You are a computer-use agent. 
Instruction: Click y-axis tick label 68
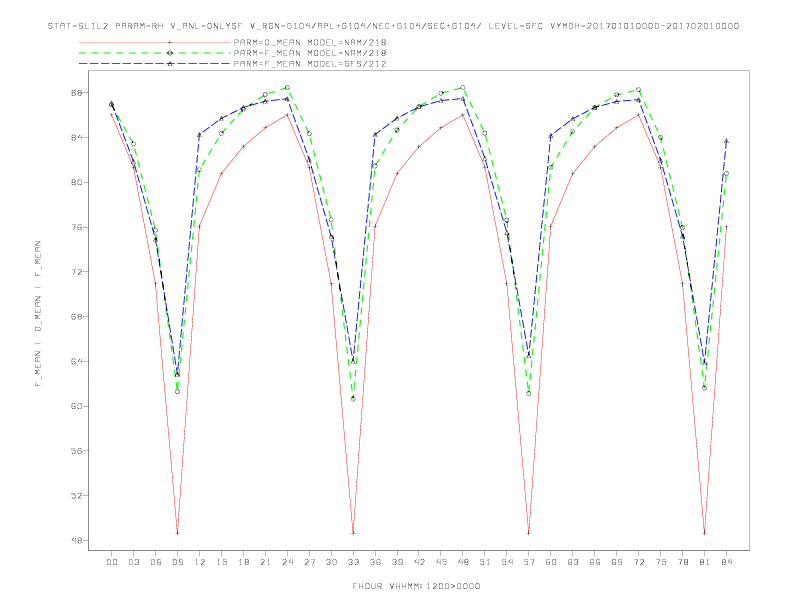77,317
